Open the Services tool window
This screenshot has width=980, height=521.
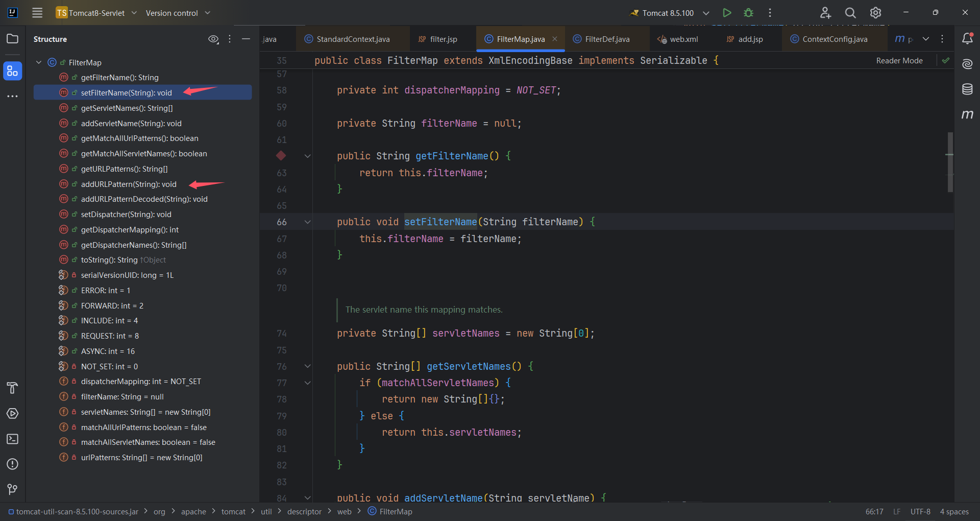pyautogui.click(x=12, y=414)
